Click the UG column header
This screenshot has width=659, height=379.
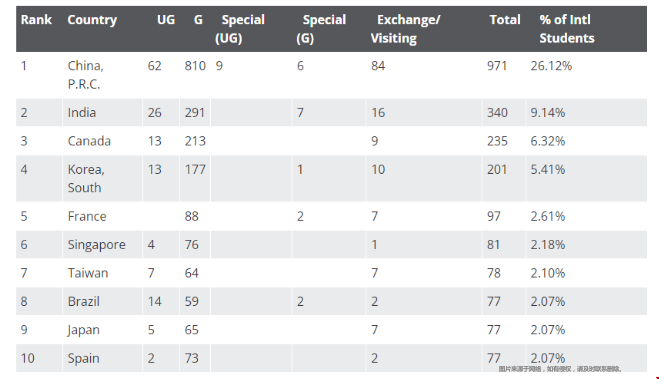pos(166,20)
